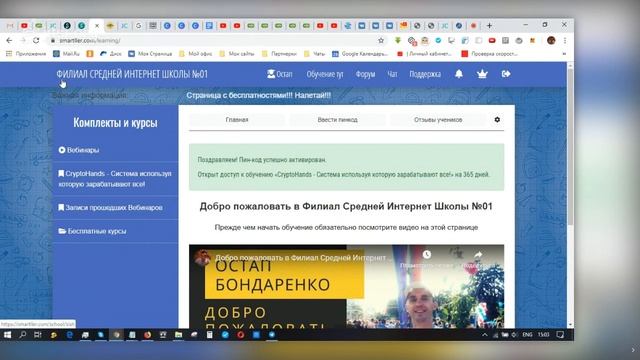Show more bookmarks overflow chevron
This screenshot has width=640, height=360.
pyautogui.click(x=564, y=53)
